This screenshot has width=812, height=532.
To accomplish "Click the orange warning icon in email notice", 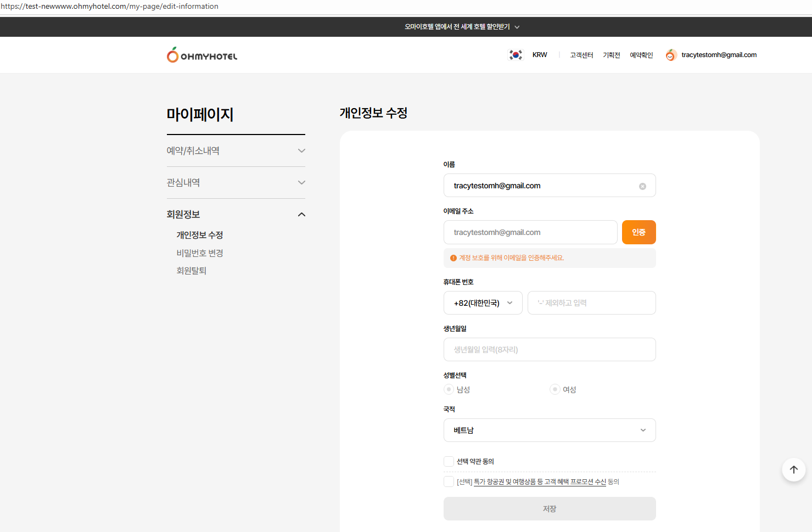I will pyautogui.click(x=453, y=258).
